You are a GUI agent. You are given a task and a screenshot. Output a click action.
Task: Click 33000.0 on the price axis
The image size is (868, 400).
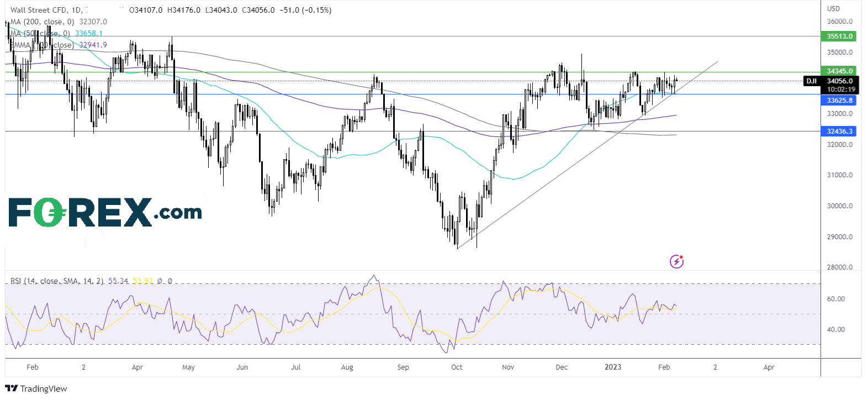pyautogui.click(x=839, y=114)
